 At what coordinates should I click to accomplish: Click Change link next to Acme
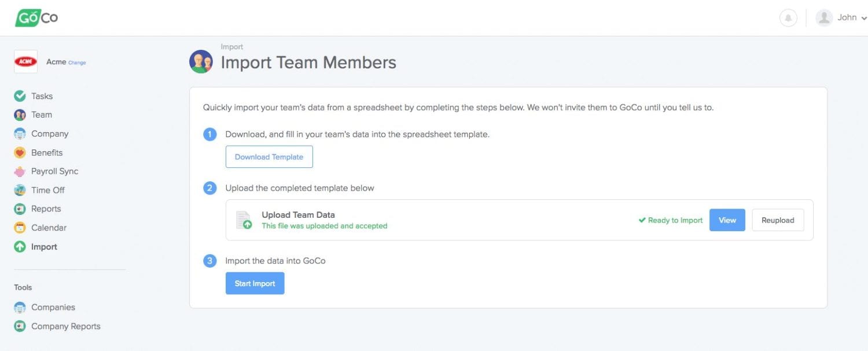point(77,63)
